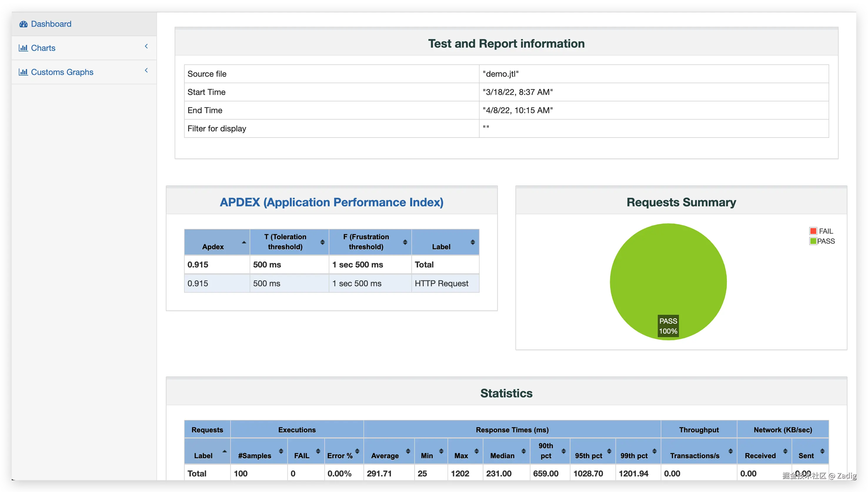Sort statistics by Average arrows

408,451
